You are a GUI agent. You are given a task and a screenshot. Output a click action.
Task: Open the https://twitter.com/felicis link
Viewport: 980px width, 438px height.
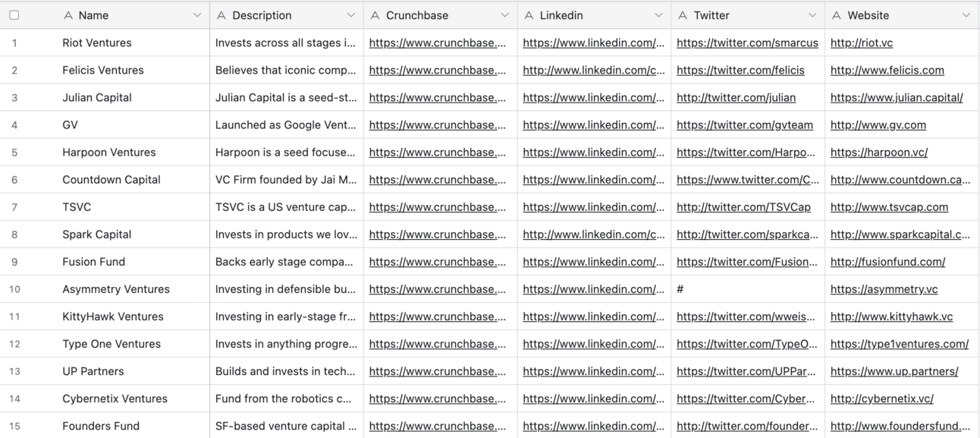coord(740,71)
